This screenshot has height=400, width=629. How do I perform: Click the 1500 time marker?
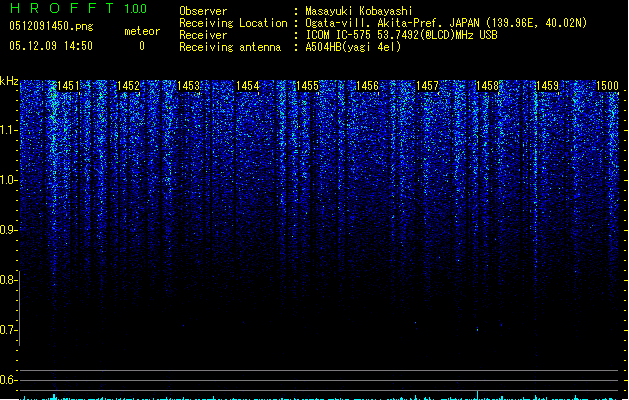click(607, 86)
